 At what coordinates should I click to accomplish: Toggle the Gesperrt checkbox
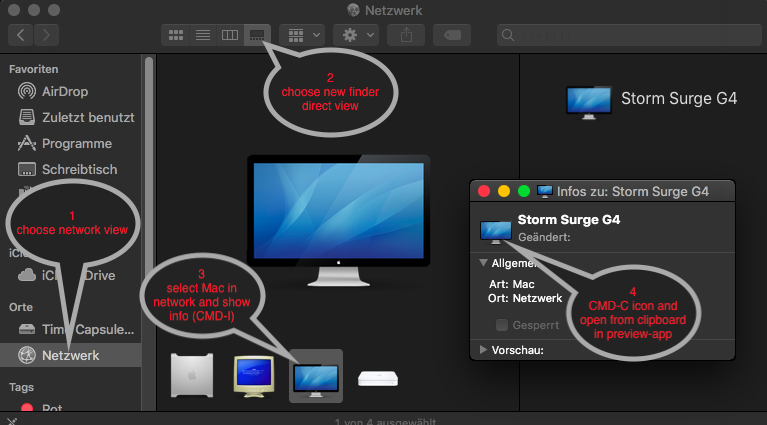tap(501, 325)
